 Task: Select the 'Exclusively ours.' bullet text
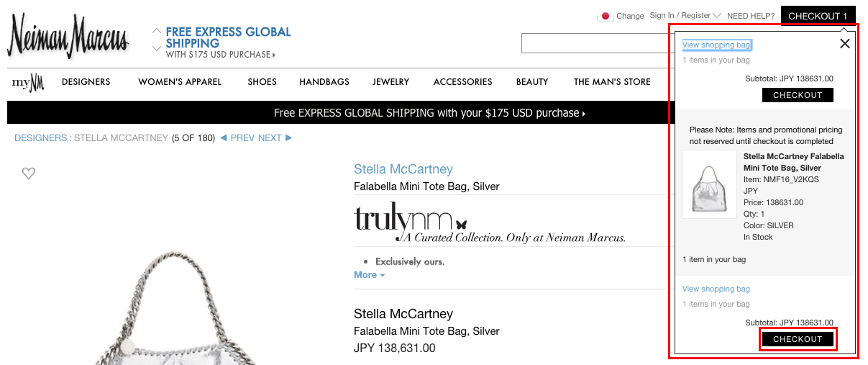pyautogui.click(x=410, y=261)
